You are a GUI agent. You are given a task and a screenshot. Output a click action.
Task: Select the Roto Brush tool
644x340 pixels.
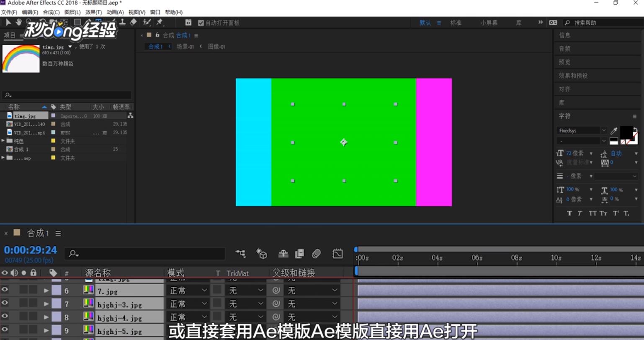pyautogui.click(x=146, y=22)
